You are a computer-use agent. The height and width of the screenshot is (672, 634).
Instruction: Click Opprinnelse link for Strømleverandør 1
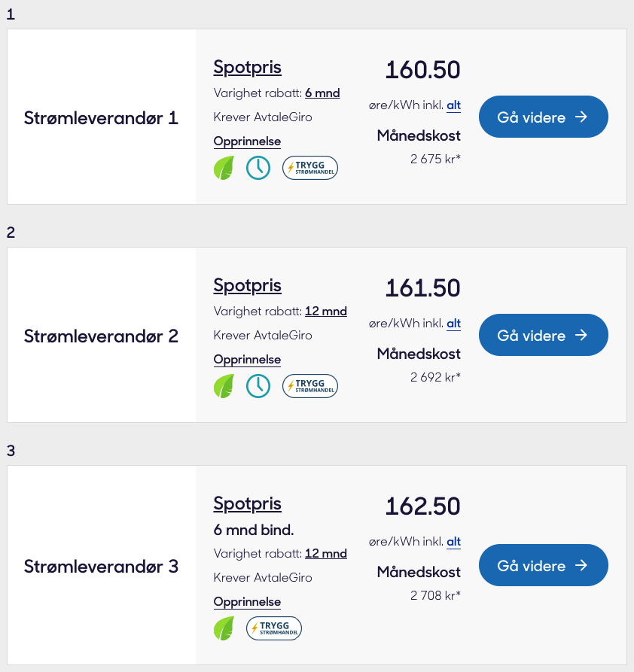click(x=247, y=141)
